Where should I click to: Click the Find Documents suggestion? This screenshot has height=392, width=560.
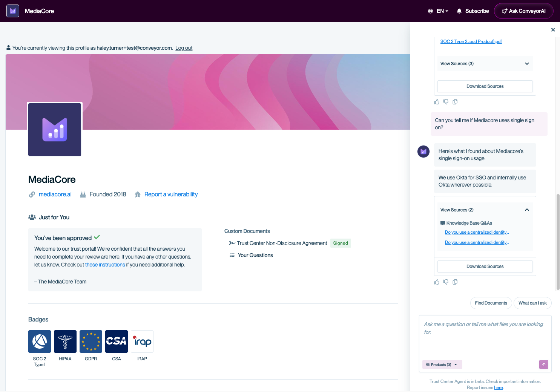tap(491, 303)
